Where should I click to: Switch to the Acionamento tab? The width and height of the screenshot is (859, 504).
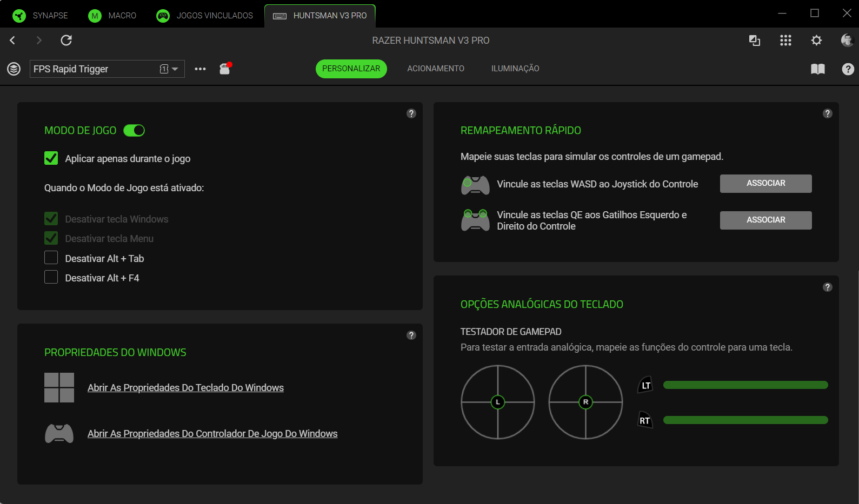(435, 69)
